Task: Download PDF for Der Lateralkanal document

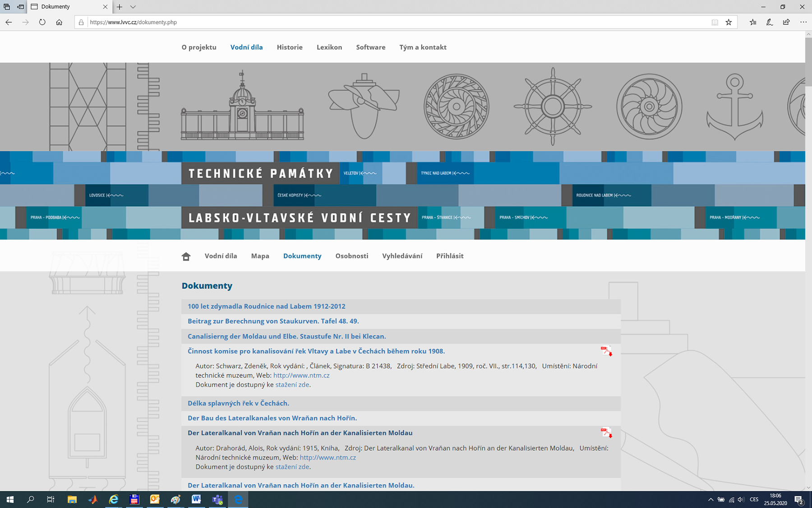Action: pyautogui.click(x=606, y=433)
